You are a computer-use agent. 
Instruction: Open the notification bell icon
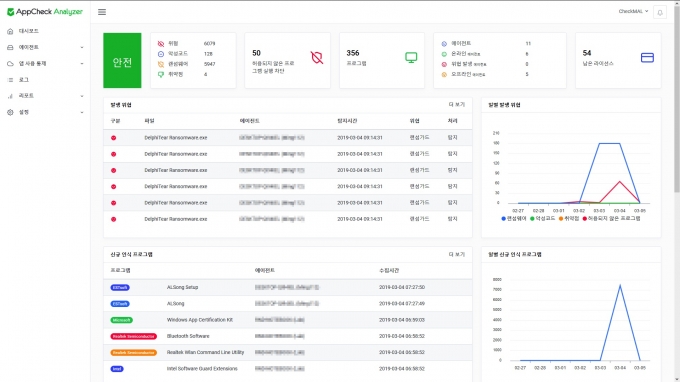coord(660,12)
